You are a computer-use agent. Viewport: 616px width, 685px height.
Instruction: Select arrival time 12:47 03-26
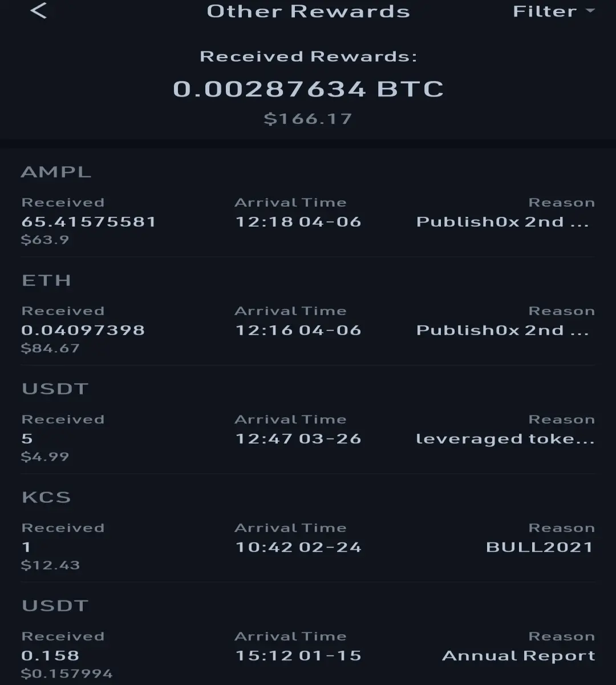pyautogui.click(x=298, y=439)
